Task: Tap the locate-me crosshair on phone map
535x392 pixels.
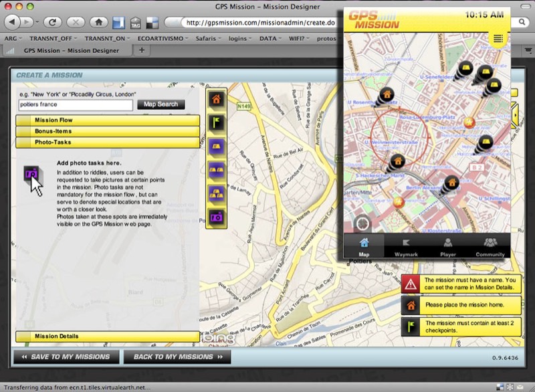Action: pos(362,224)
